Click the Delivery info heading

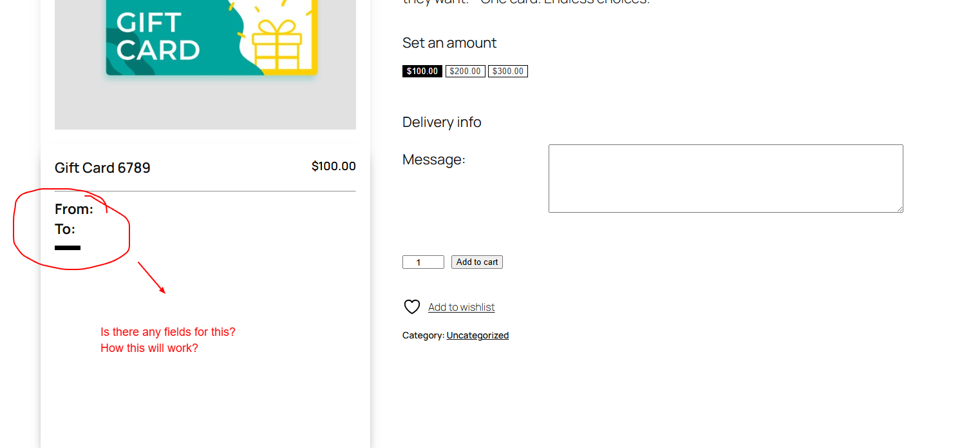point(441,122)
